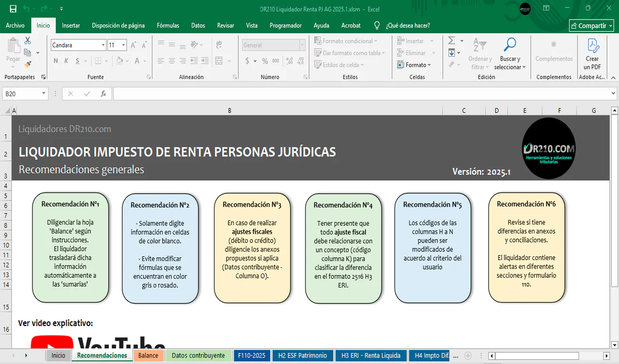Click the Cut scissors icon
619x364 pixels.
pos(28,41)
